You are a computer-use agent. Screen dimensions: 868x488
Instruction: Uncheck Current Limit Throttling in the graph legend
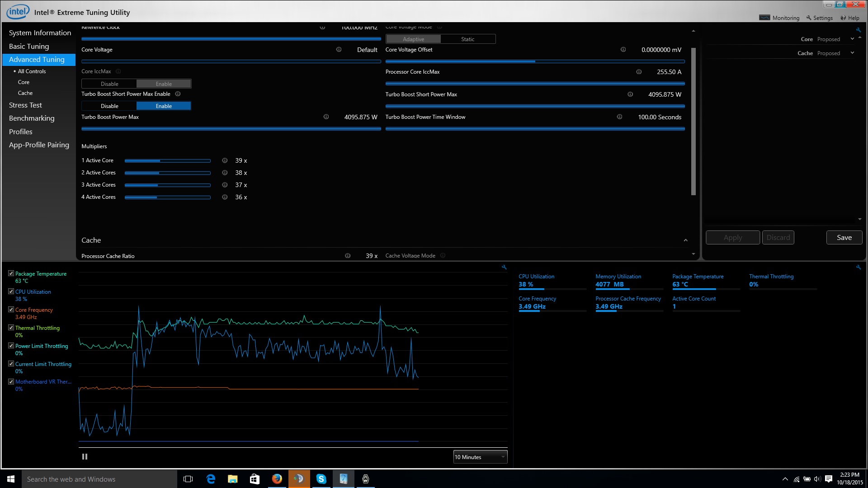click(11, 364)
